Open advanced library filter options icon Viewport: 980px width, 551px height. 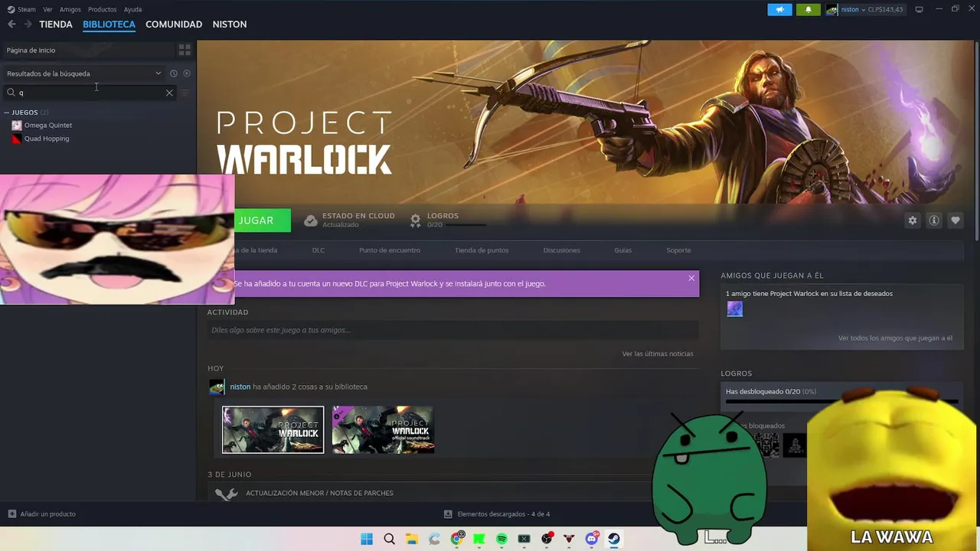(x=185, y=93)
